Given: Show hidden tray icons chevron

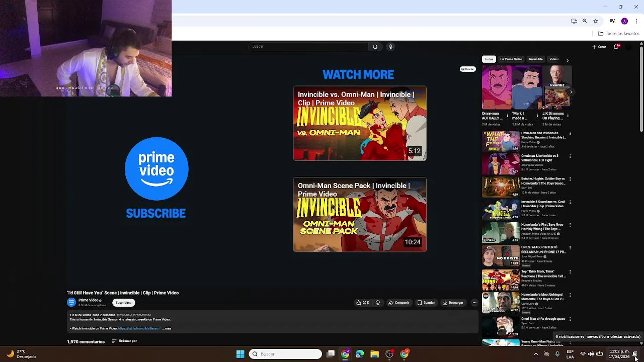Looking at the screenshot, I should coord(536,354).
